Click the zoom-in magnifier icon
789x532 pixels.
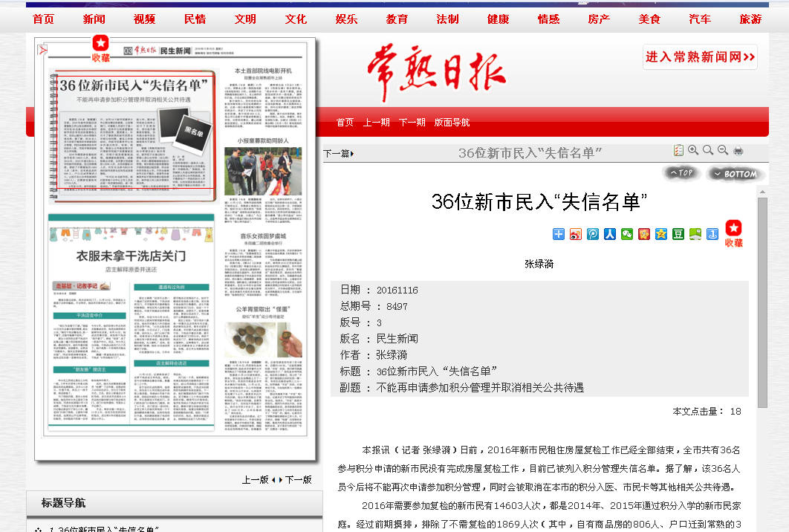tap(693, 150)
